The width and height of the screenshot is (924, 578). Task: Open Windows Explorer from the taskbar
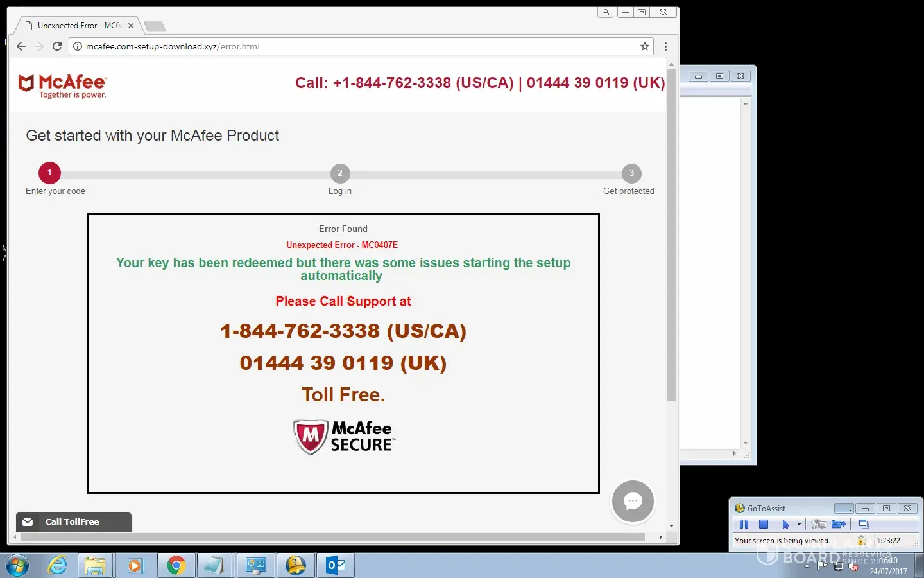tap(96, 566)
